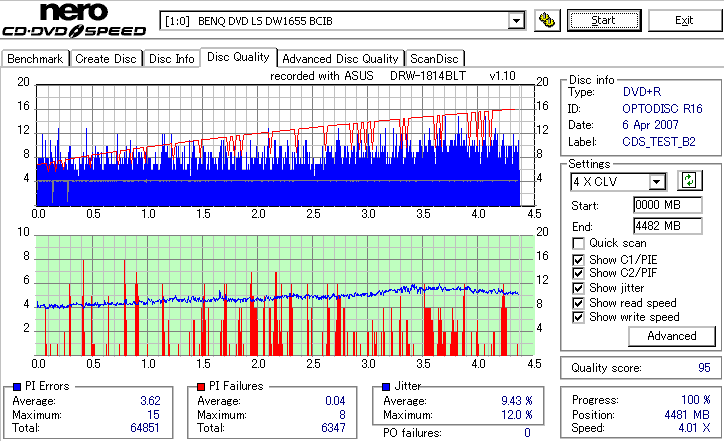Click PI Errors maximum 15
Image resolution: width=724 pixels, height=441 pixels.
(x=153, y=415)
